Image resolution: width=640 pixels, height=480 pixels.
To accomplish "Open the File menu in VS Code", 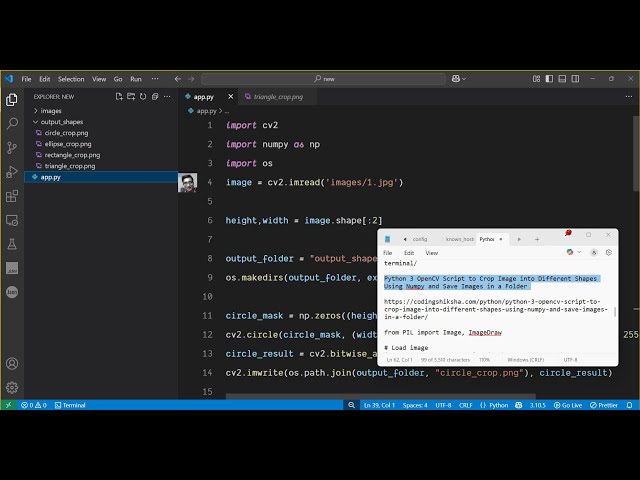I will point(26,79).
